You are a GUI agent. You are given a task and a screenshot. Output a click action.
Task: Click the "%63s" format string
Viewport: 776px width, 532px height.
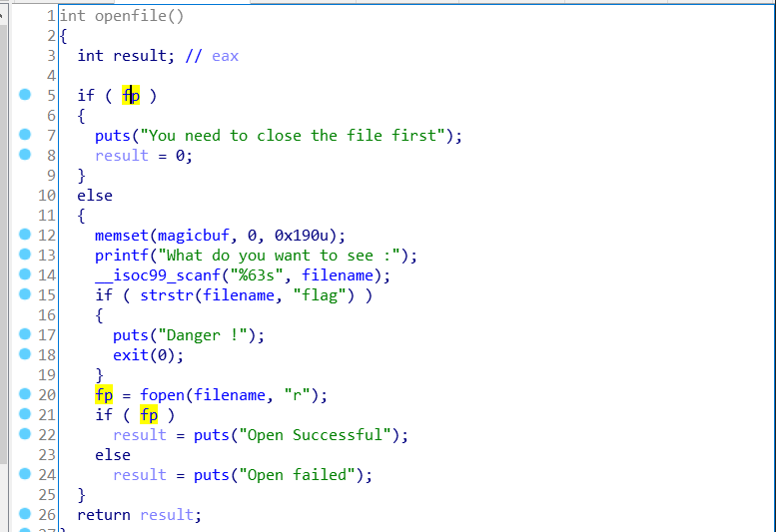[x=257, y=274]
